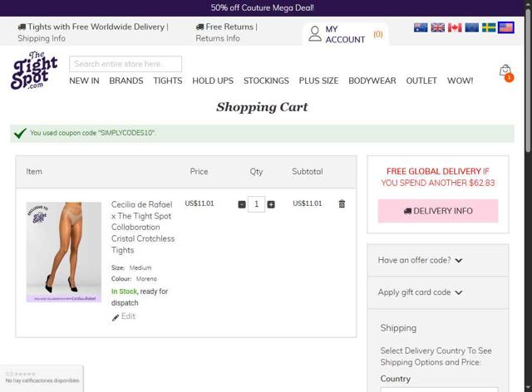Click the MY ACCOUNT link text
Image resolution: width=532 pixels, height=392 pixels.
coord(345,34)
